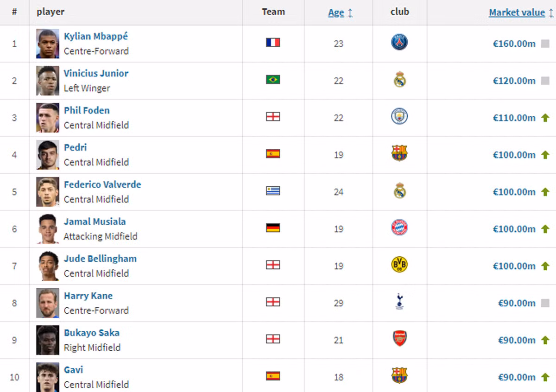
Task: Click the Borussia Dortmund club logo
Action: click(399, 265)
